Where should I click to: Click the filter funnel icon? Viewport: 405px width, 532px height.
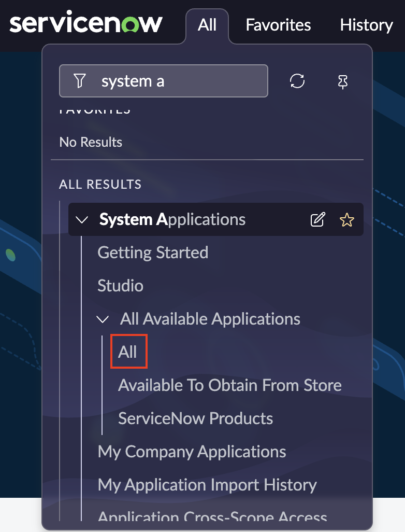[79, 81]
